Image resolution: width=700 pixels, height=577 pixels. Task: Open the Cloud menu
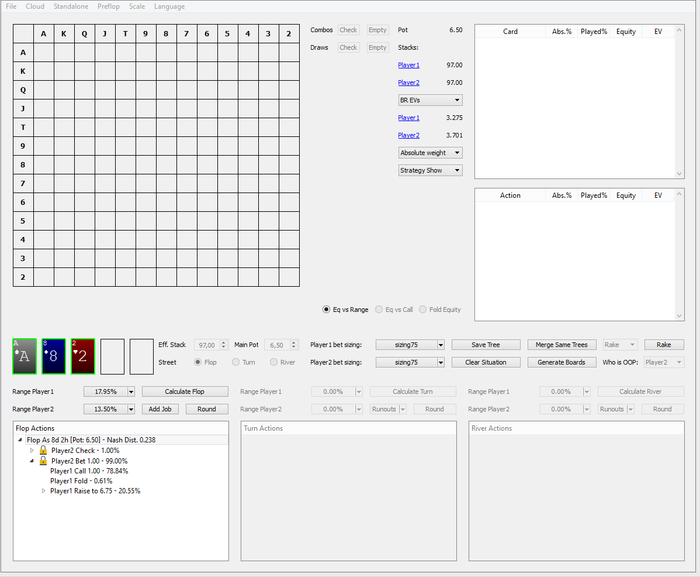35,6
